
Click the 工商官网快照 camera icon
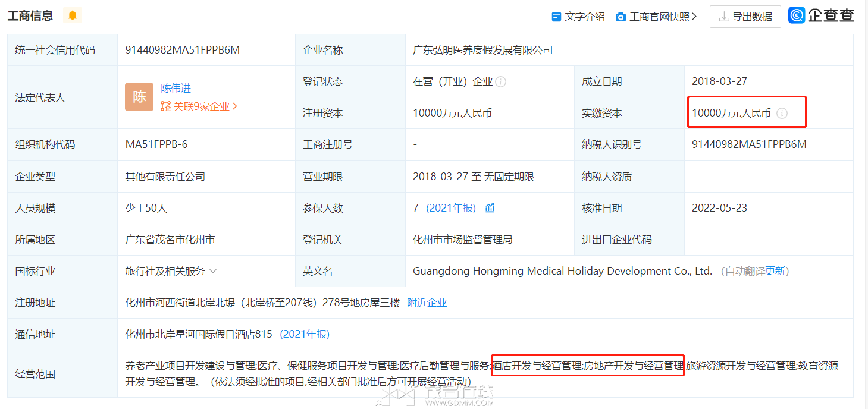(x=621, y=17)
